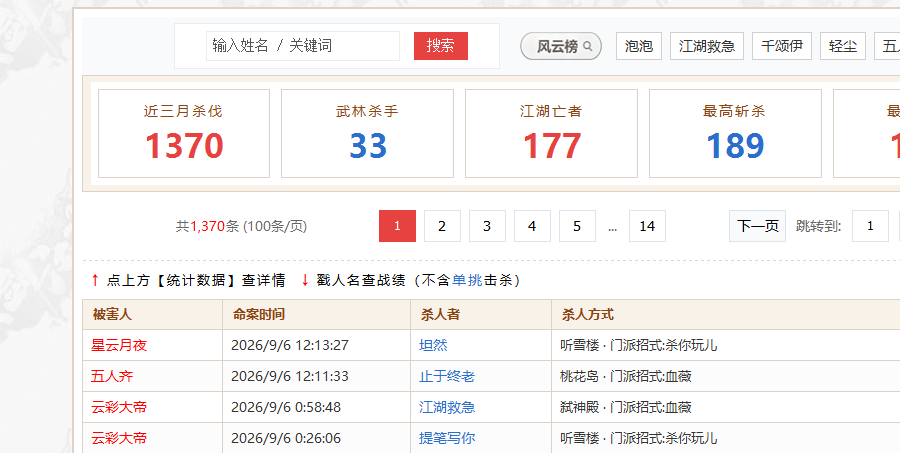Click the time 2026/9/6 12:13:27
Viewport: 900px width, 453px height.
coord(290,345)
